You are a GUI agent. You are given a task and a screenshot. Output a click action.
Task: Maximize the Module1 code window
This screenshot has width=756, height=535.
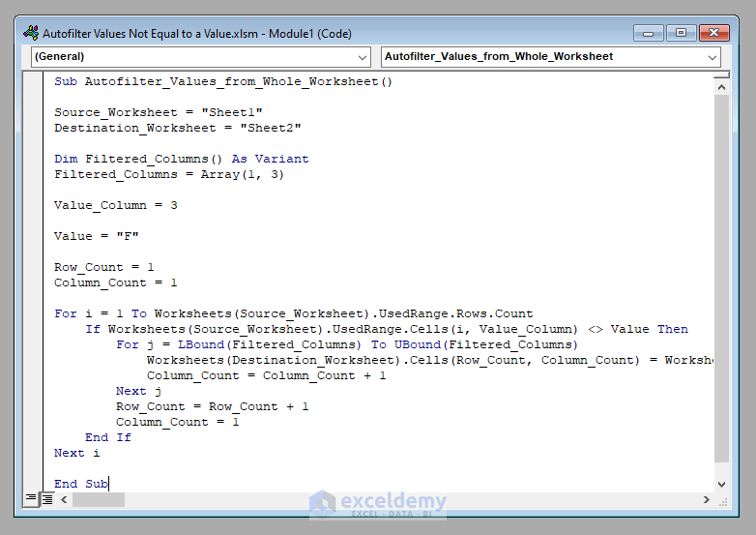681,33
